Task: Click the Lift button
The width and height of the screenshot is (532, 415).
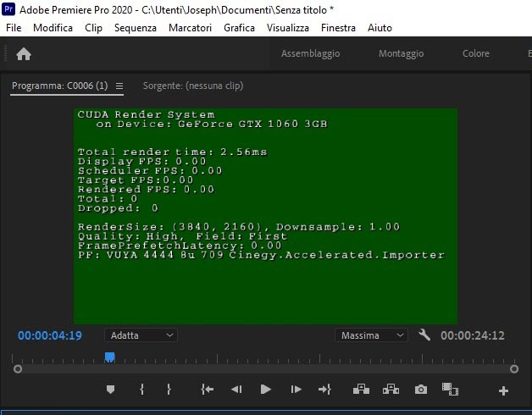Action: (x=361, y=390)
